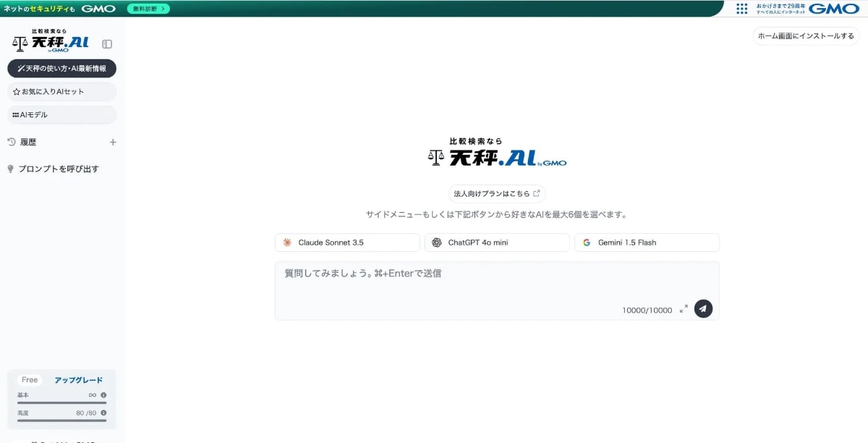
Task: Click the 80 /80 advanced quota value
Action: [x=86, y=413]
